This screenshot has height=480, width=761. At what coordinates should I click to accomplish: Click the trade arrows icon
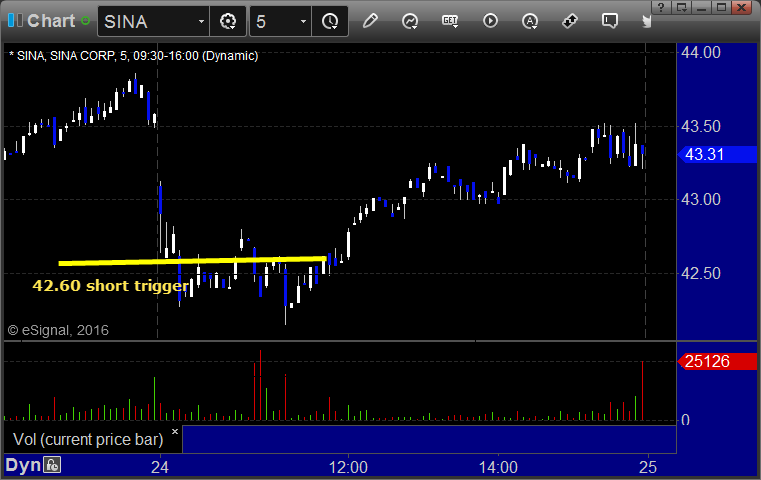(x=569, y=21)
